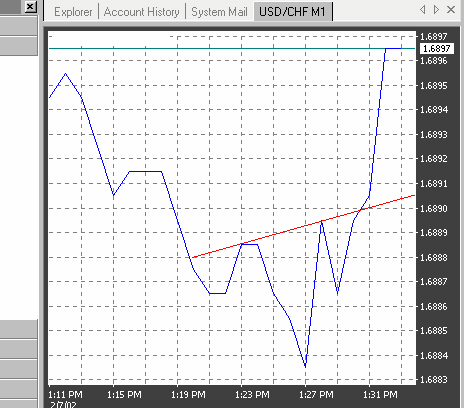Click the 1:19 PM time axis label
Screen dimensions: 464x408
(188, 395)
